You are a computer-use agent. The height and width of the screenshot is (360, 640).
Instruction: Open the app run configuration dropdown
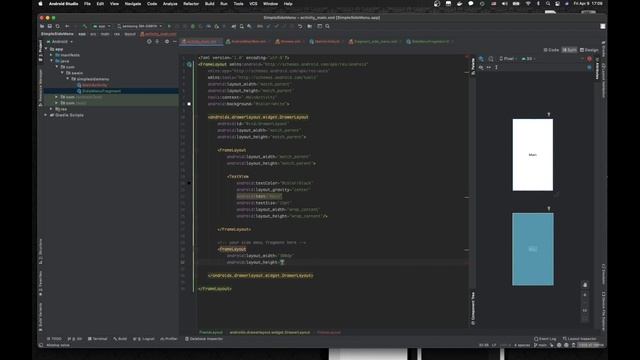[x=101, y=26]
